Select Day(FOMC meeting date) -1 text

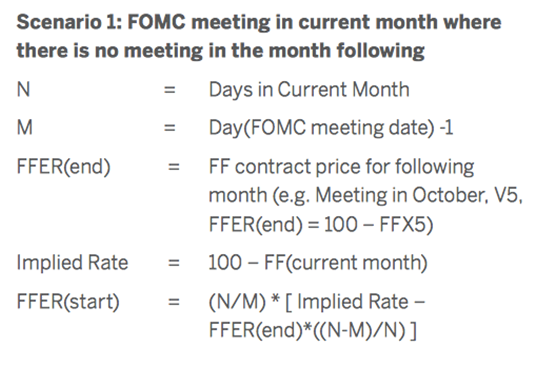[331, 128]
